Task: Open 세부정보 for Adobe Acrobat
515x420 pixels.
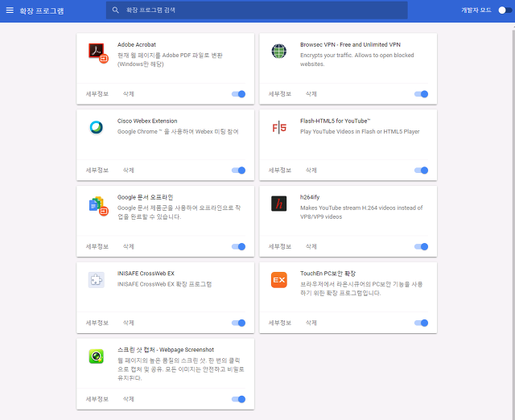Action: [x=97, y=94]
